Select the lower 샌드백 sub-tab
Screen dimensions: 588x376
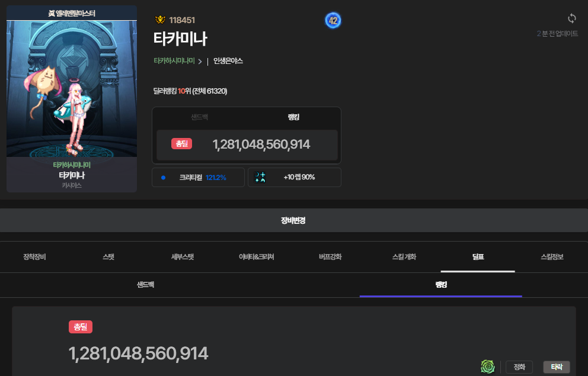pos(146,285)
